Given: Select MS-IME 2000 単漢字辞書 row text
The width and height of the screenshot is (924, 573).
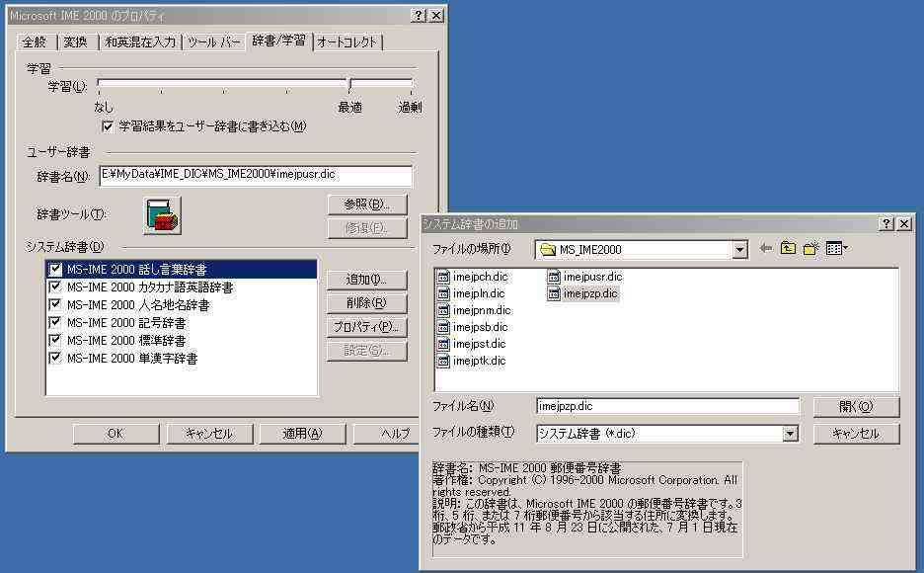Looking at the screenshot, I should coord(132,359).
